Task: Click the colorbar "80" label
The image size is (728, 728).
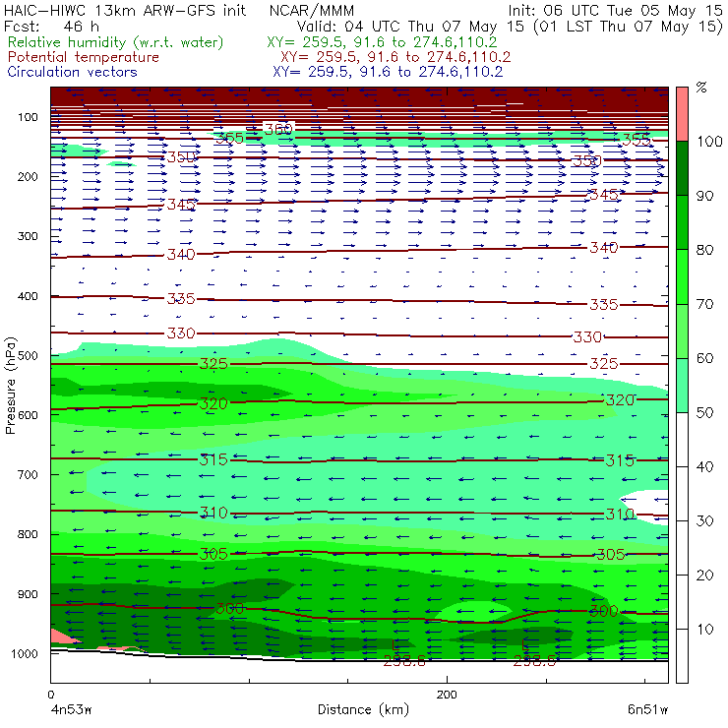Action: (x=704, y=250)
